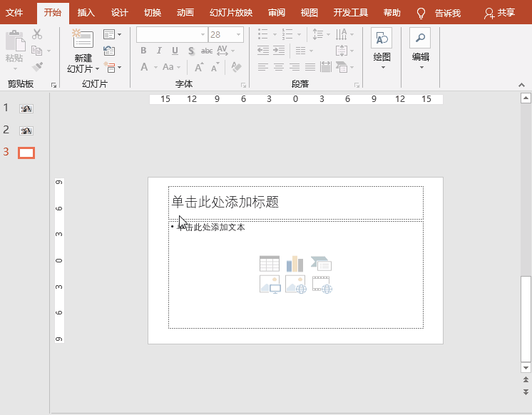This screenshot has height=415, width=532.
Task: Click the Clear All Formatting icon
Action: point(236,67)
